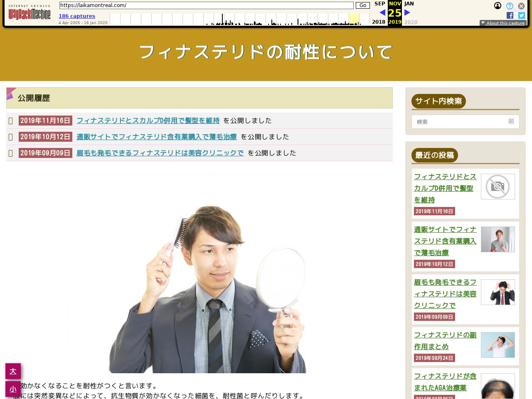Click the Wayback Machine logo
Image resolution: width=532 pixels, height=399 pixels.
[x=29, y=13]
